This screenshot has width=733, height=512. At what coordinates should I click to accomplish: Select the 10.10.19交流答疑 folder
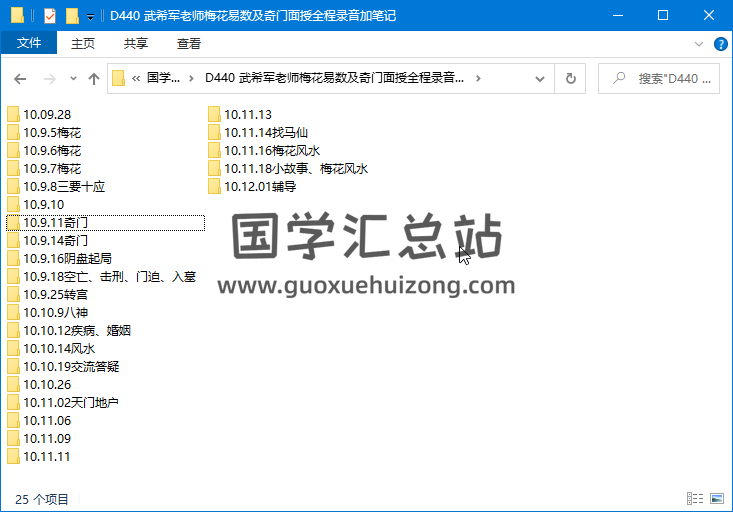(64, 367)
